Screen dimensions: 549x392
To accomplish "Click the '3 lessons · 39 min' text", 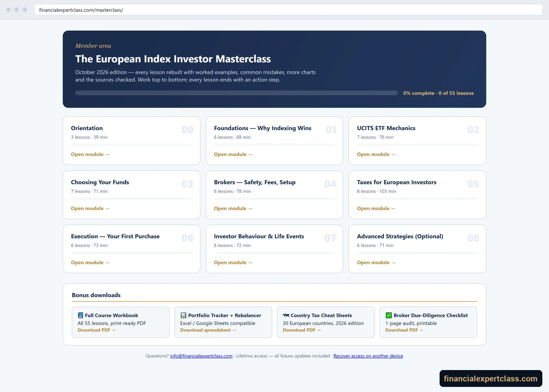I will click(89, 137).
